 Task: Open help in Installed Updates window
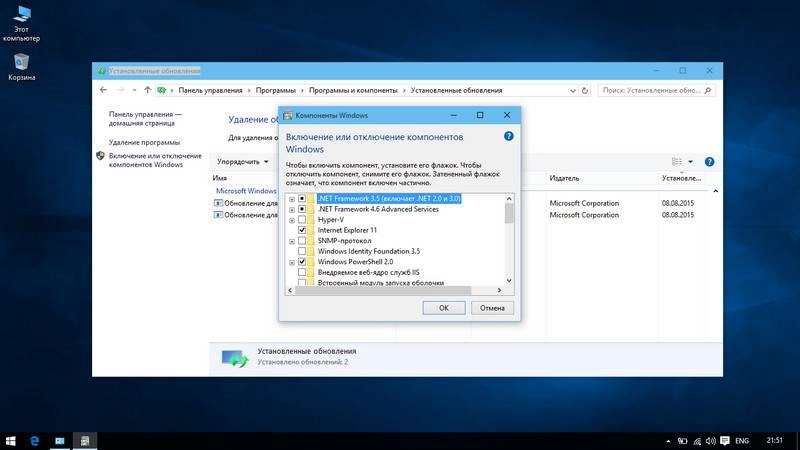709,162
